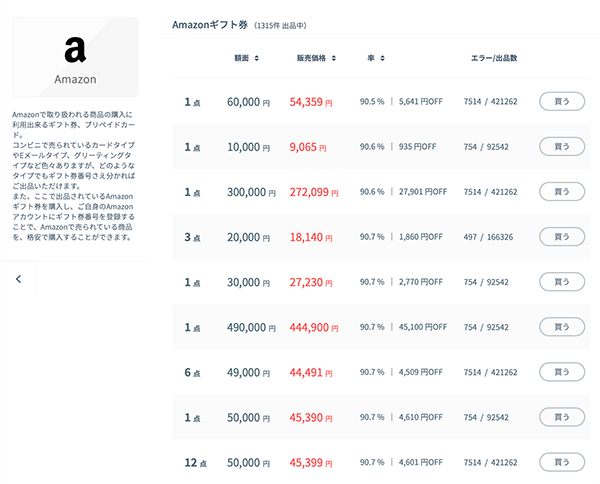Select the 27,901円OFF discount text
Viewport: 600px width, 484px height.
(423, 192)
